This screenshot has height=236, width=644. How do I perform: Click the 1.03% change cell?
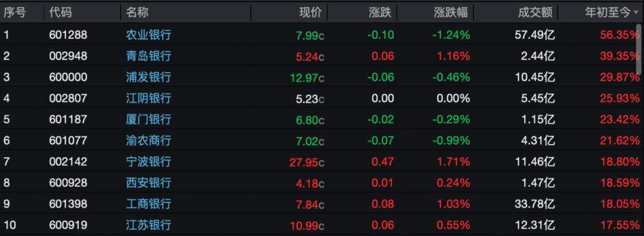tap(453, 204)
